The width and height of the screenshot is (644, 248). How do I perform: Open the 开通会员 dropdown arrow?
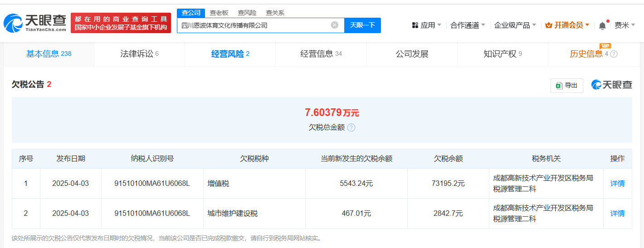pyautogui.click(x=587, y=25)
